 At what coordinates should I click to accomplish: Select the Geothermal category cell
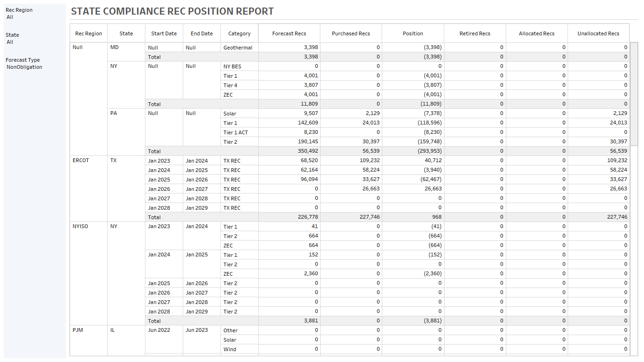[238, 48]
